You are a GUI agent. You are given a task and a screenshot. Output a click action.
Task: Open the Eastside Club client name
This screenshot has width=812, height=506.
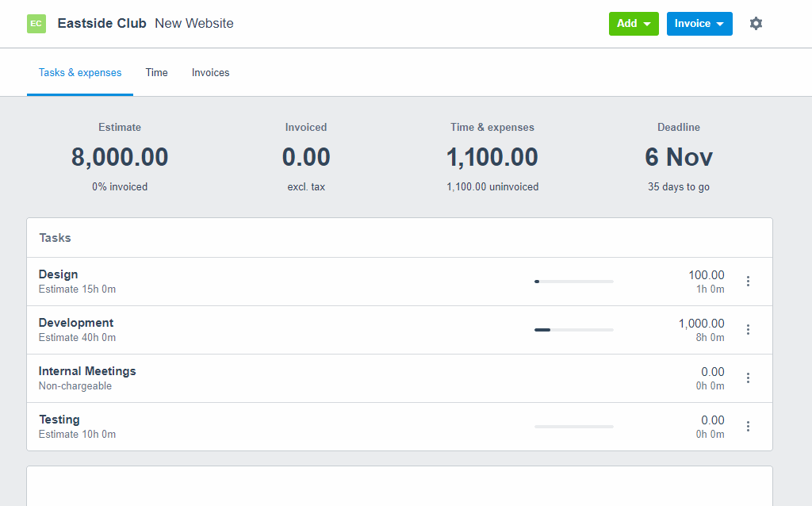tap(101, 23)
